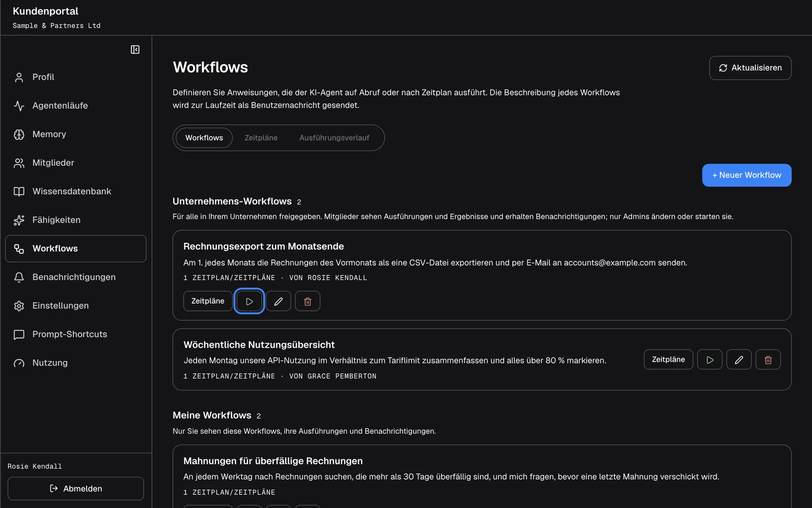
Task: Click the Meine Workflows heading
Action: tap(212, 415)
